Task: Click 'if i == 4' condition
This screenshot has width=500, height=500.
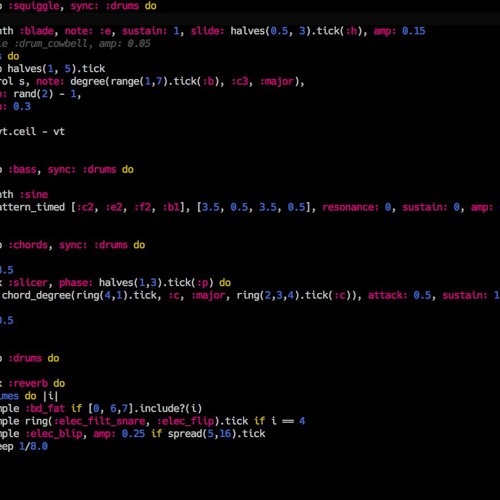Action: 280,421
